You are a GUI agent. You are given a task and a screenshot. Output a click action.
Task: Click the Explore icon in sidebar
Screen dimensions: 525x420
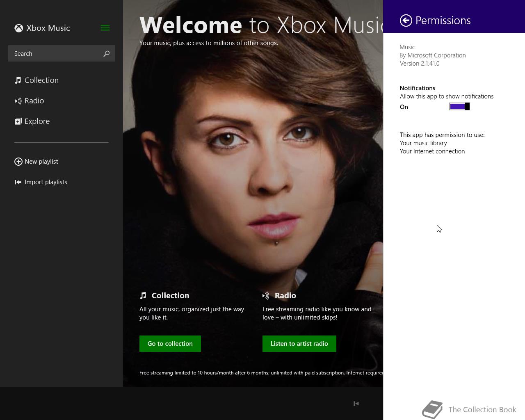click(x=18, y=121)
